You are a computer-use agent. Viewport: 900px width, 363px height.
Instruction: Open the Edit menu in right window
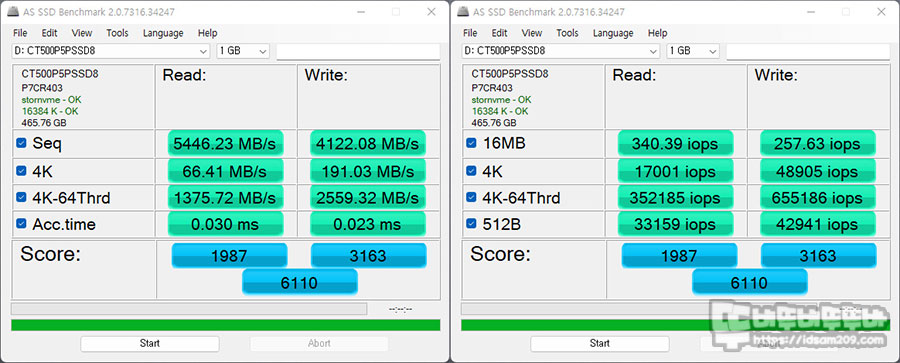[x=499, y=33]
